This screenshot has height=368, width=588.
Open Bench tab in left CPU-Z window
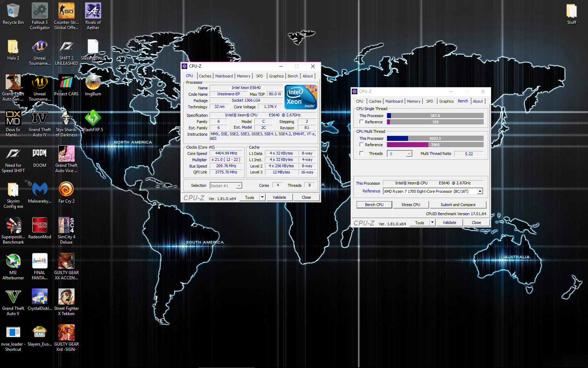point(293,76)
